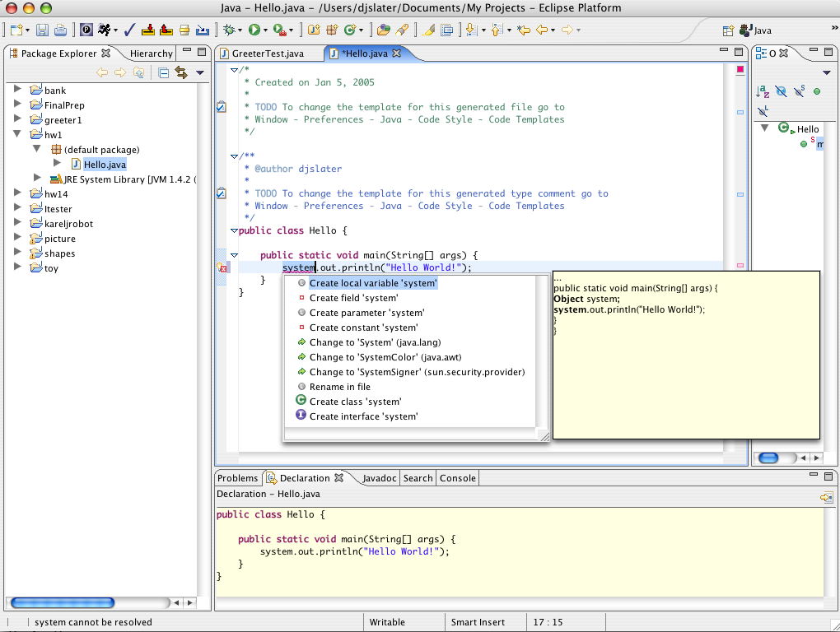Viewport: 840px width, 632px height.
Task: Open the Console tab
Action: tap(458, 478)
